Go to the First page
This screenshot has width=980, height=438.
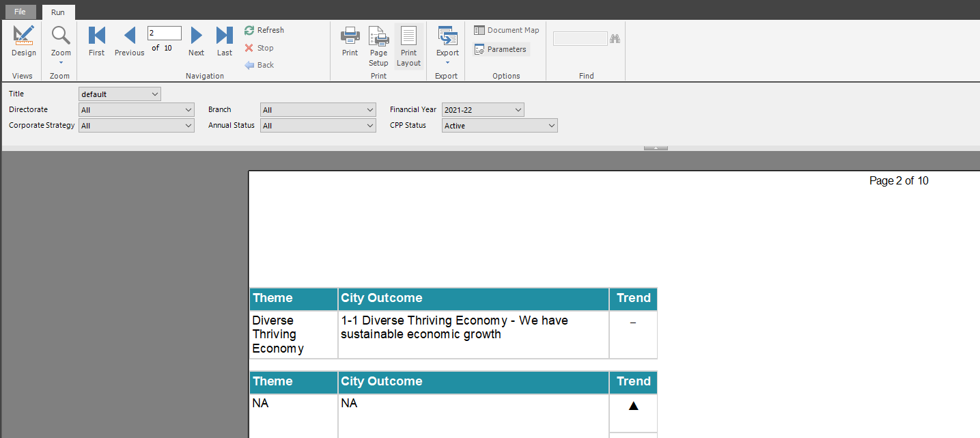point(97,42)
